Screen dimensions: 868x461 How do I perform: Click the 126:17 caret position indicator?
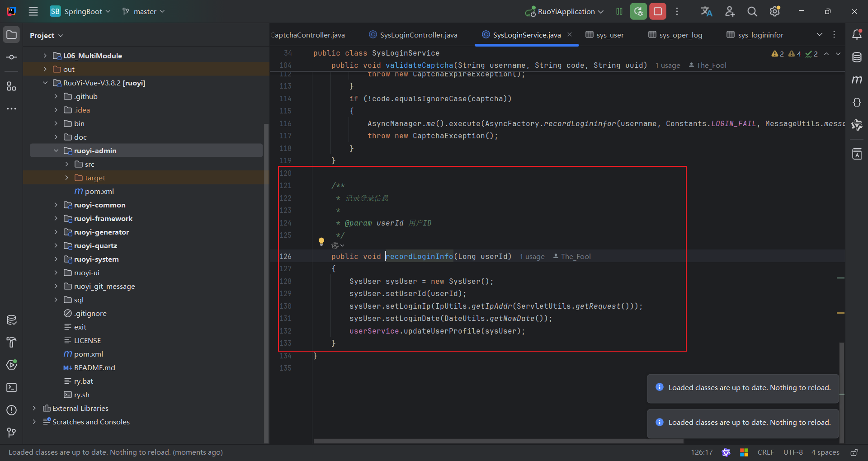[702, 452]
